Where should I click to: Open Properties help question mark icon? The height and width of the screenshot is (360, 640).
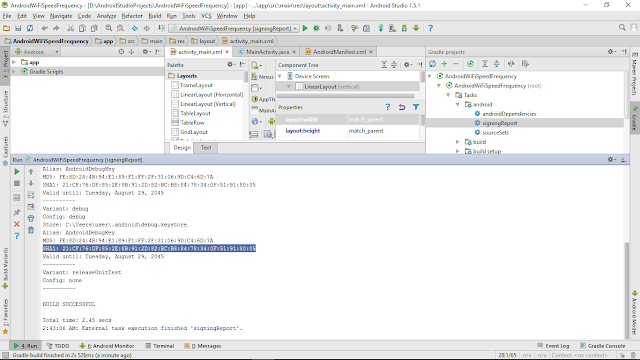(388, 107)
